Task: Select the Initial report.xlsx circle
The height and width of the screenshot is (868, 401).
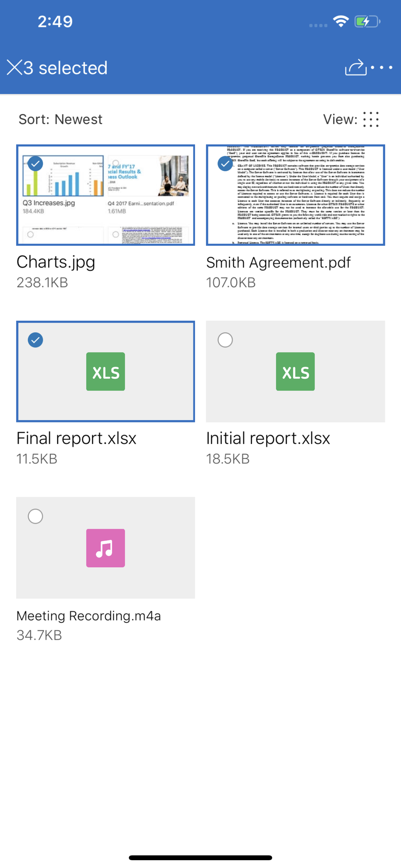Action: click(x=225, y=340)
